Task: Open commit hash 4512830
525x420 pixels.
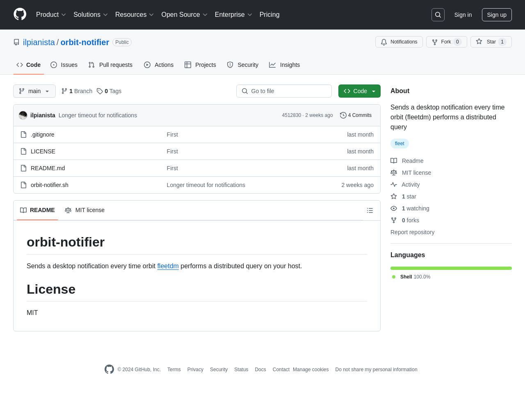Action: (x=292, y=115)
